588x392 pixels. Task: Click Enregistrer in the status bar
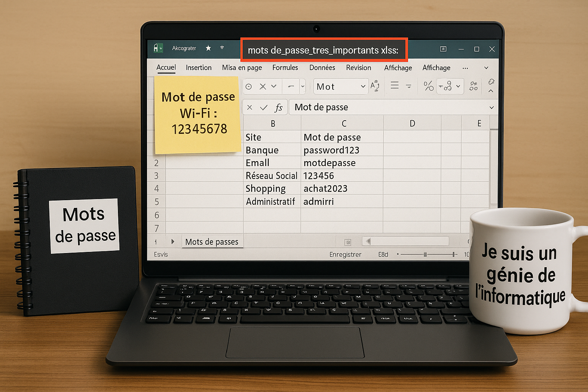345,255
